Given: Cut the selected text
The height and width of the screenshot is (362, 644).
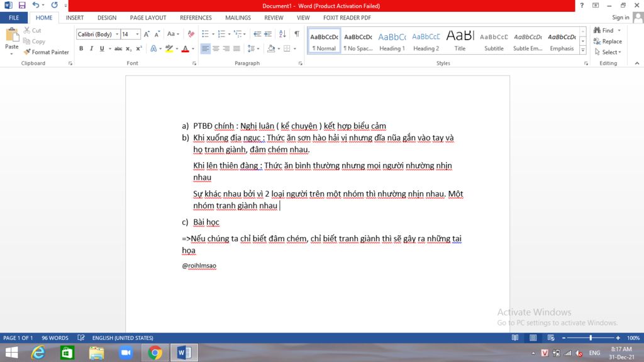Looking at the screenshot, I should [x=32, y=30].
